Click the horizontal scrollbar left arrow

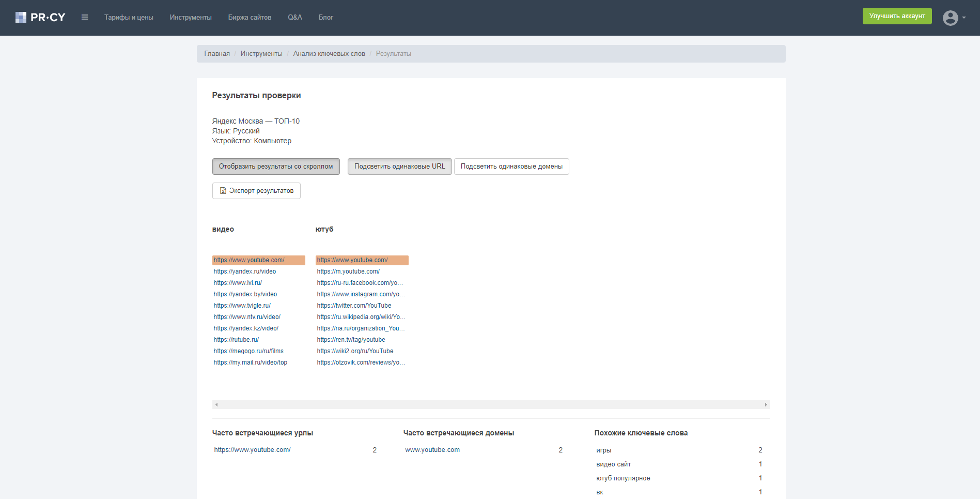[216, 404]
